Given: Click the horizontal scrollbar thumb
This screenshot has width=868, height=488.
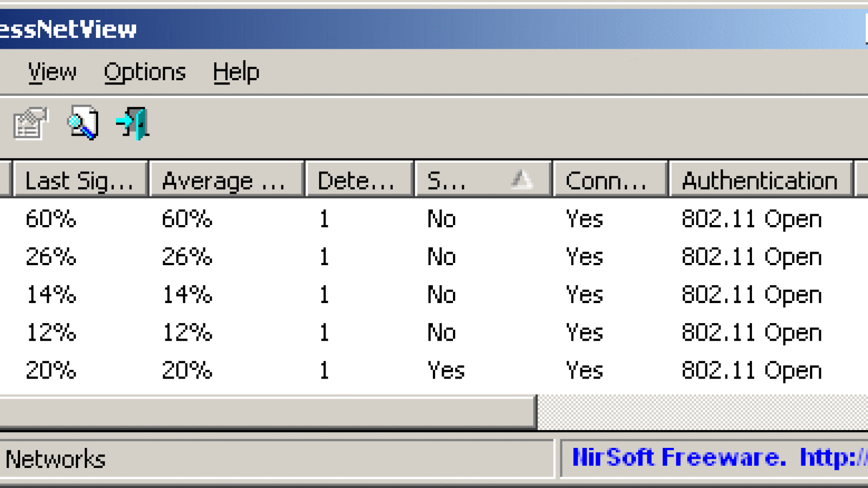Looking at the screenshot, I should point(266,412).
